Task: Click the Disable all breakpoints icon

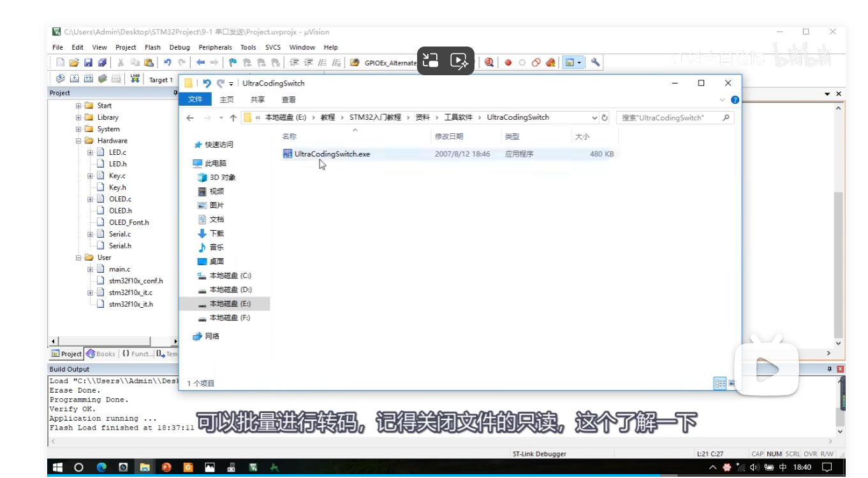Action: click(x=536, y=62)
